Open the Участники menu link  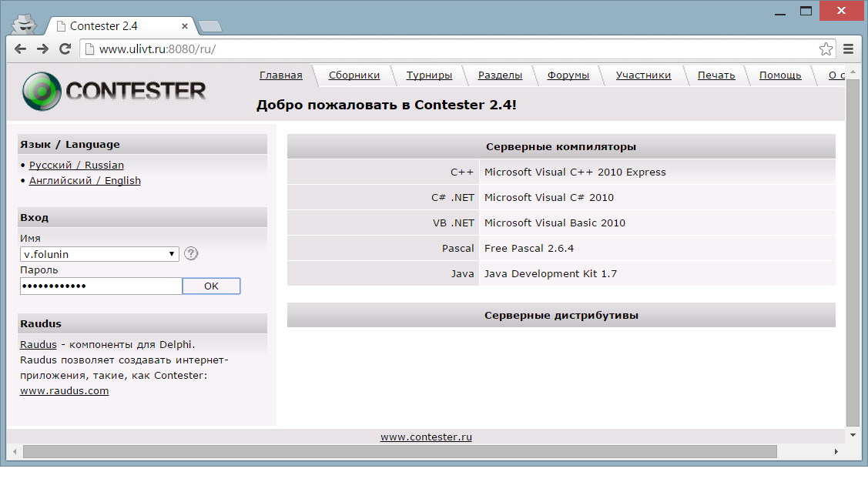click(x=643, y=75)
